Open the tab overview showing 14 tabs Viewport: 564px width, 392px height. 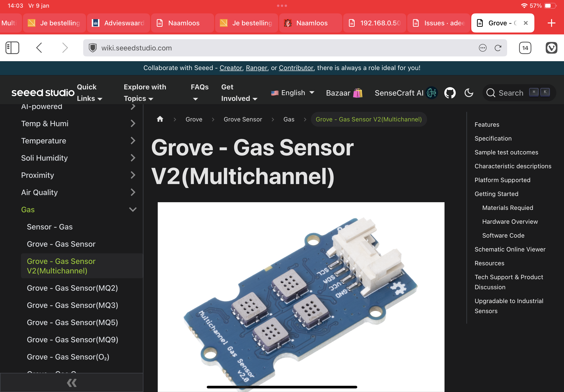tap(525, 48)
